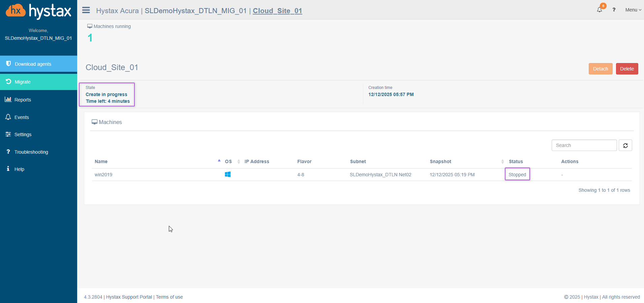The height and width of the screenshot is (303, 644).
Task: Open the notifications bell icon
Action: click(600, 10)
